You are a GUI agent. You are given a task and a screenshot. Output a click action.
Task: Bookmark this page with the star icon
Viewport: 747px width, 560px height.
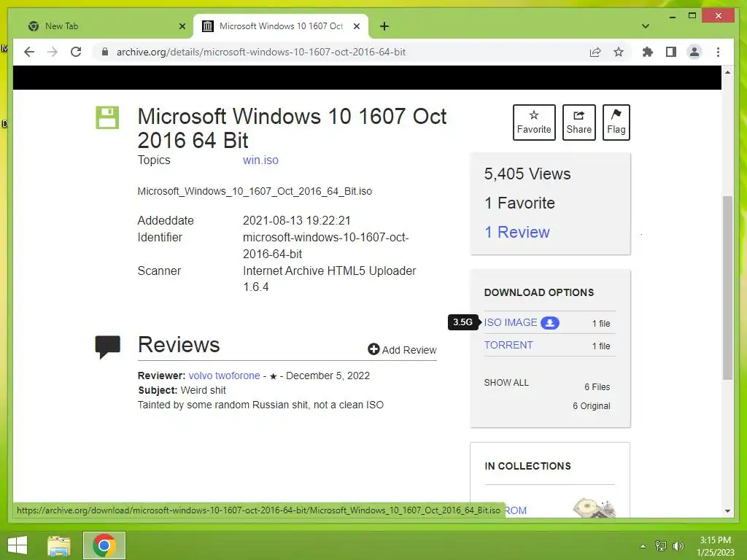coord(619,52)
